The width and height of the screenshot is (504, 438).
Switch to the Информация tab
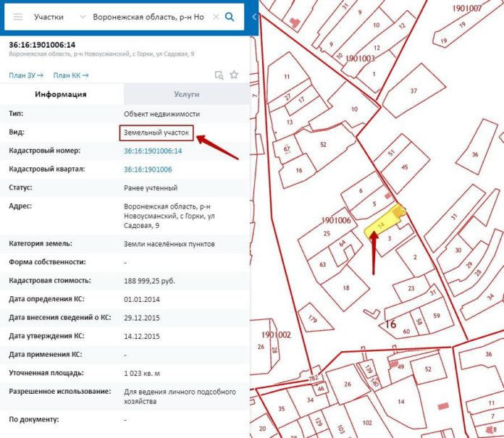pos(62,94)
